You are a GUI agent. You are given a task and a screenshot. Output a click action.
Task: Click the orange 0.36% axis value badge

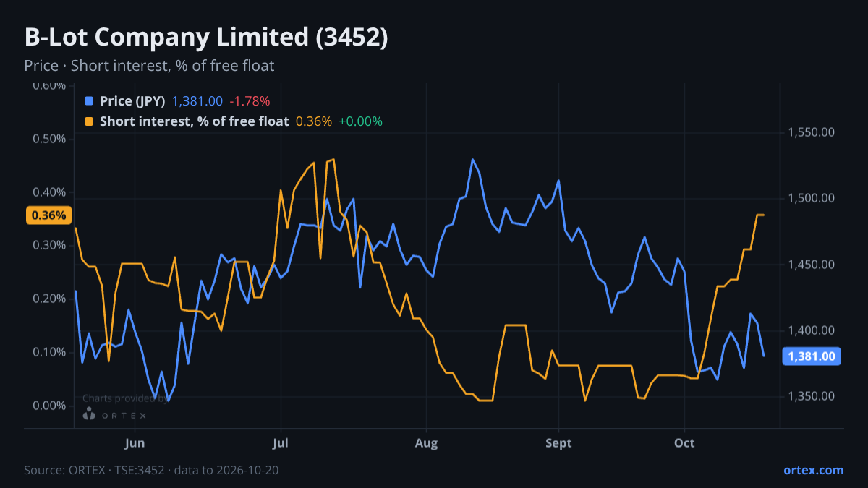click(x=49, y=215)
